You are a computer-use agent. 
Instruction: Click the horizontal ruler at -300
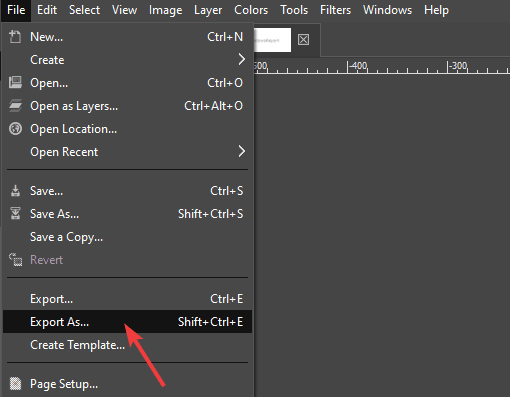(x=457, y=66)
